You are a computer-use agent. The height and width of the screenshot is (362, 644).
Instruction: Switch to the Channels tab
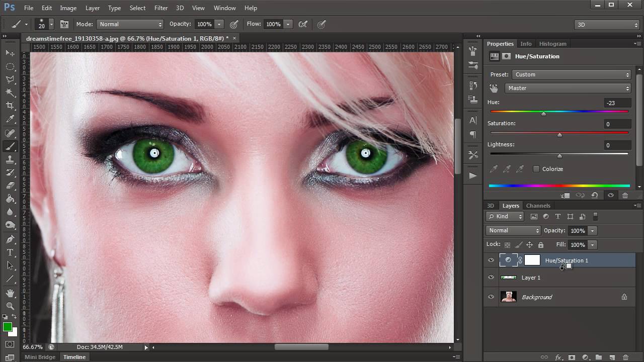click(x=538, y=206)
